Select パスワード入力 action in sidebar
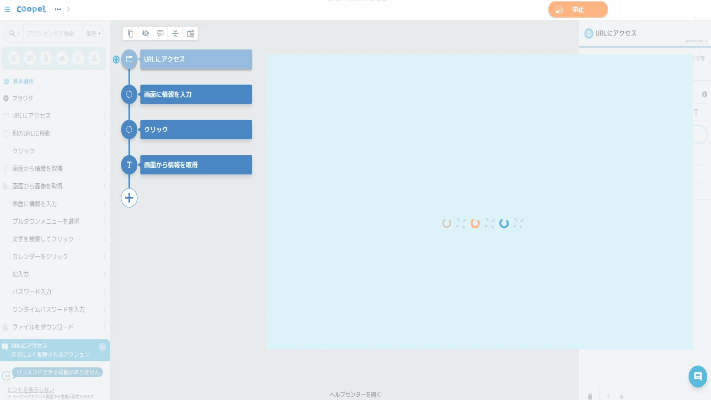The width and height of the screenshot is (711, 400). [x=32, y=292]
